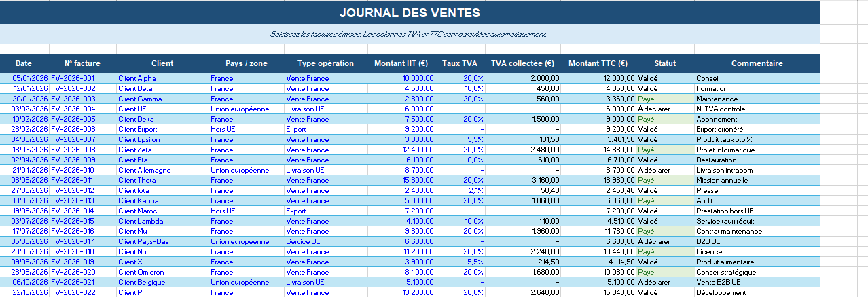Click the Produit taux 5,5% comment
Viewport: 868px width, 297px height.
(x=757, y=139)
